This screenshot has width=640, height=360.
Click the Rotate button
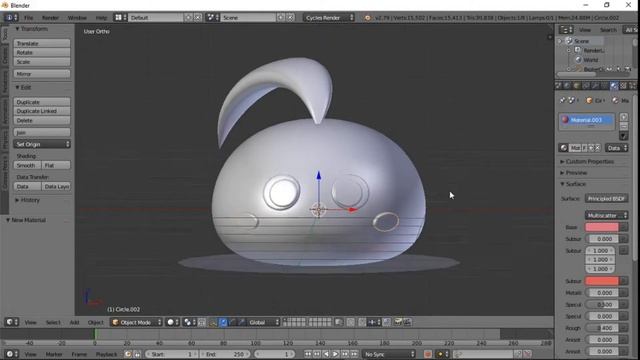pos(42,53)
